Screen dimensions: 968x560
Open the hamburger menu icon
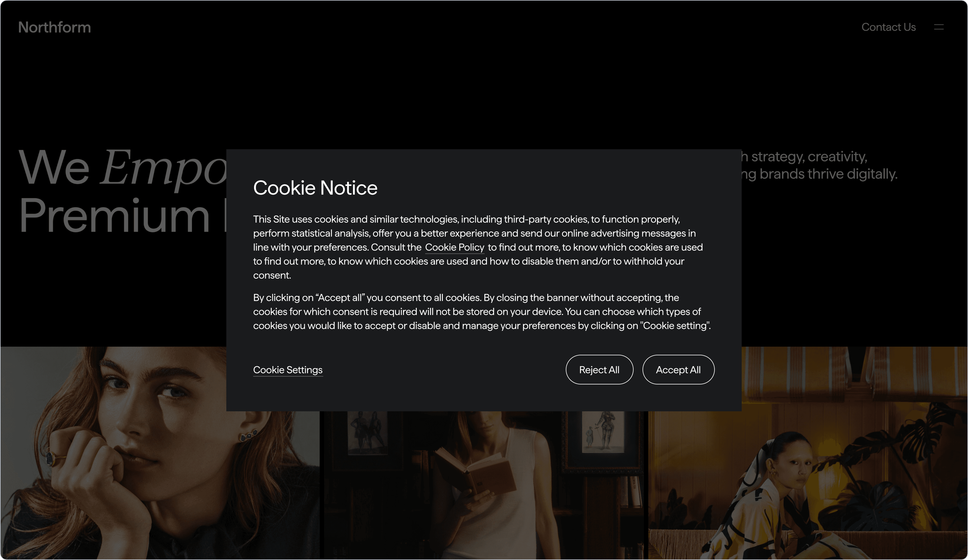click(938, 27)
